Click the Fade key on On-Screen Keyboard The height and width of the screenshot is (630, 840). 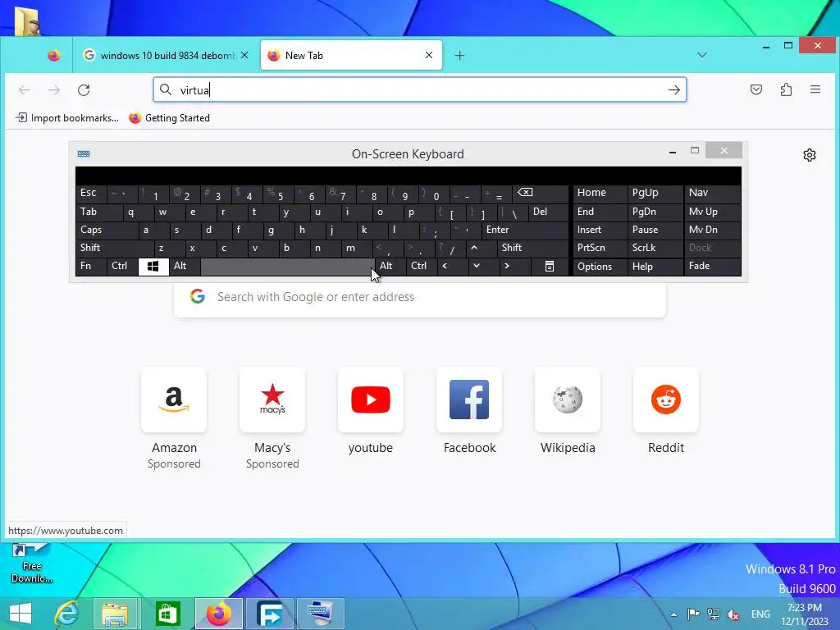point(713,267)
